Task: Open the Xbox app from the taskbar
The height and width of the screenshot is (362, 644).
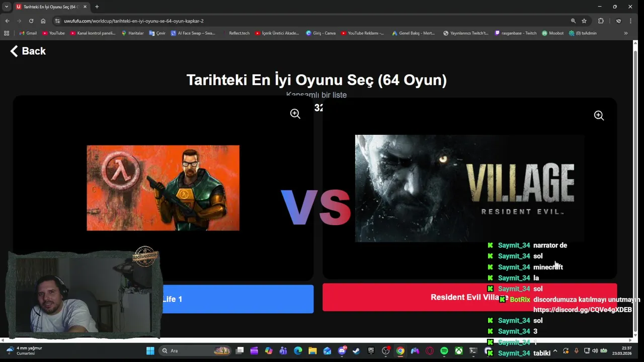Action: click(x=459, y=351)
